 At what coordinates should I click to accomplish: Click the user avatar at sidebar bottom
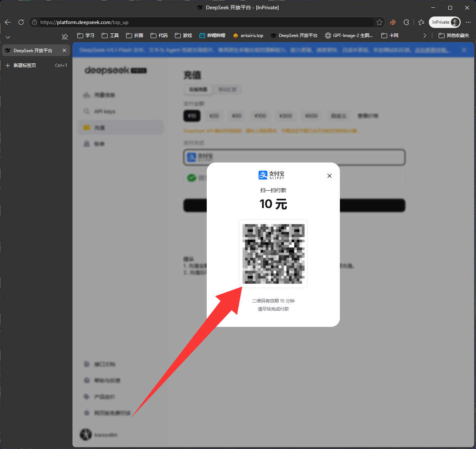click(86, 435)
